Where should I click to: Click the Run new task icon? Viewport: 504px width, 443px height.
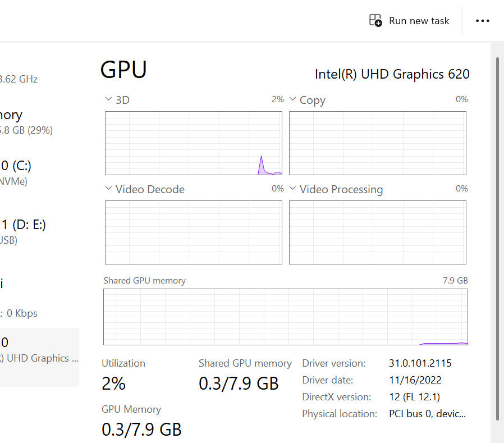tap(375, 21)
